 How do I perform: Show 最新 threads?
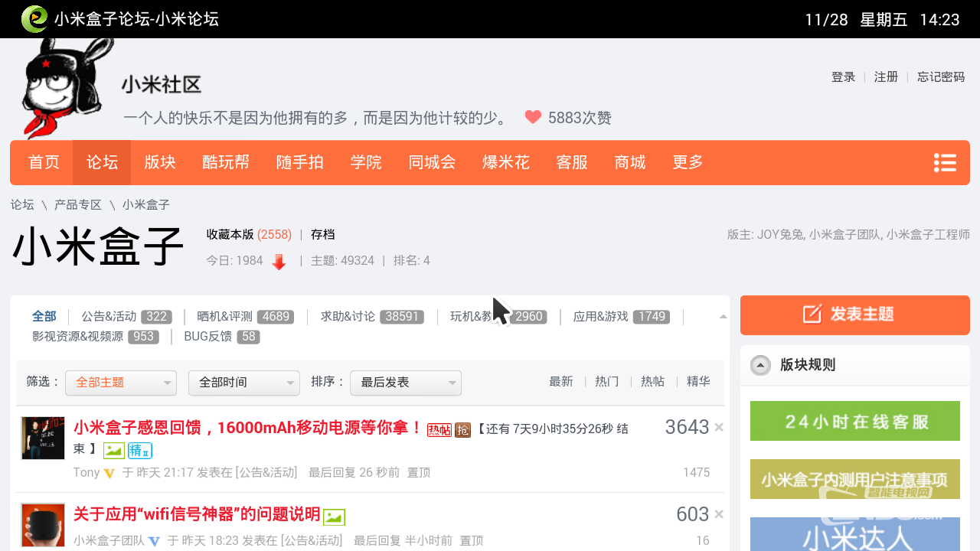pos(560,381)
